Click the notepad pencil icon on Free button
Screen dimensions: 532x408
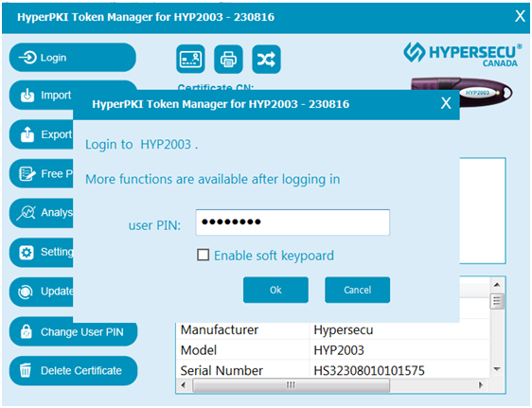(x=27, y=173)
